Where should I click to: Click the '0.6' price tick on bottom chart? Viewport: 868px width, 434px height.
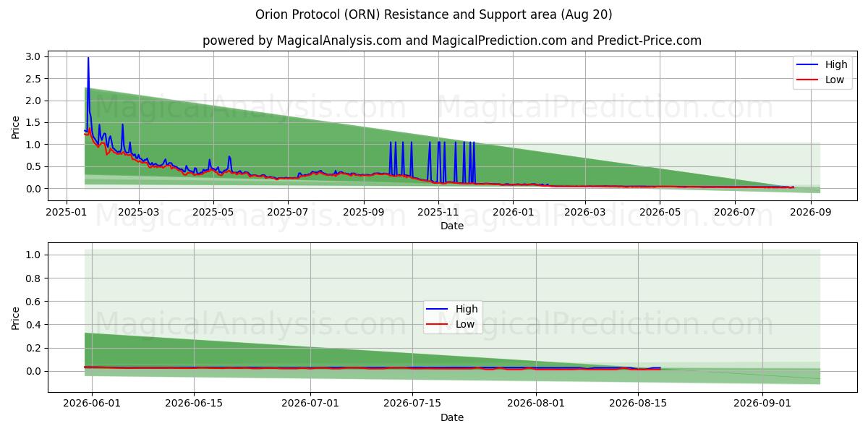34,302
